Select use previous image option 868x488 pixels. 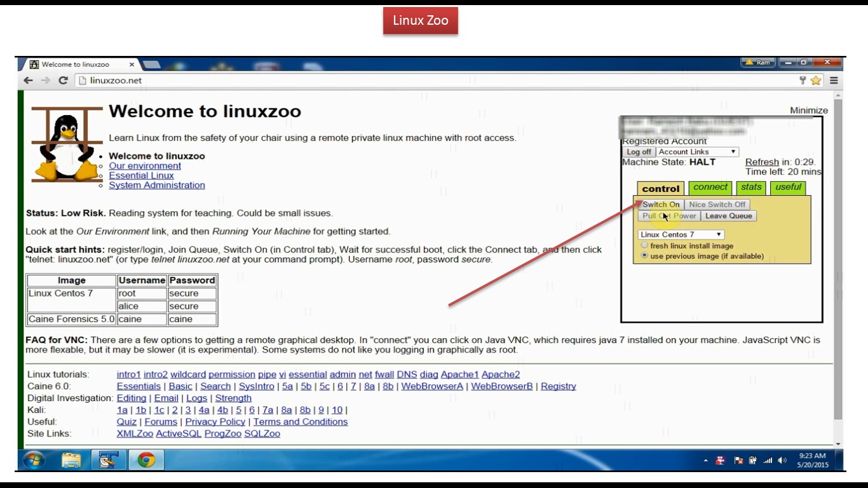click(x=644, y=255)
